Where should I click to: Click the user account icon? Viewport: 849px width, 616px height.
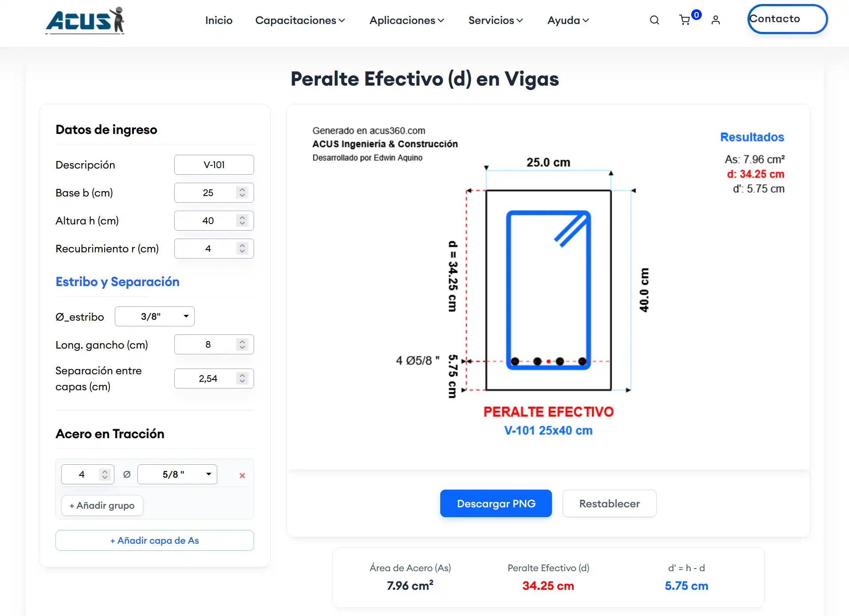click(x=716, y=20)
